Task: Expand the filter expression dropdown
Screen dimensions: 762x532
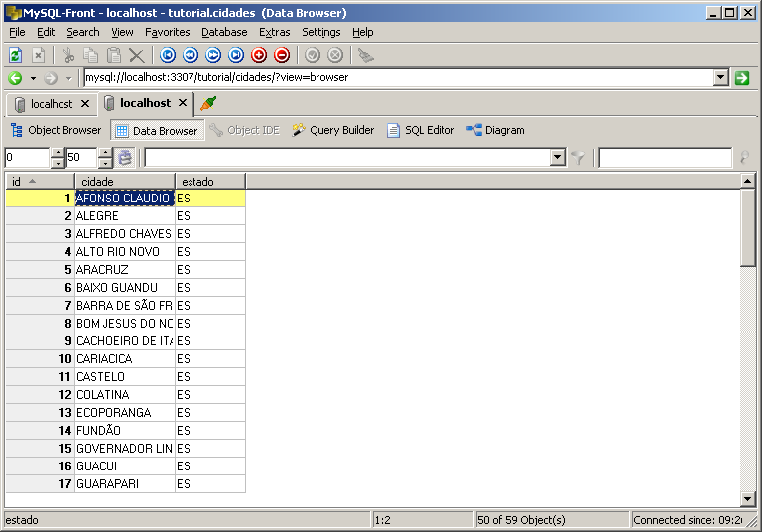Action: click(558, 158)
